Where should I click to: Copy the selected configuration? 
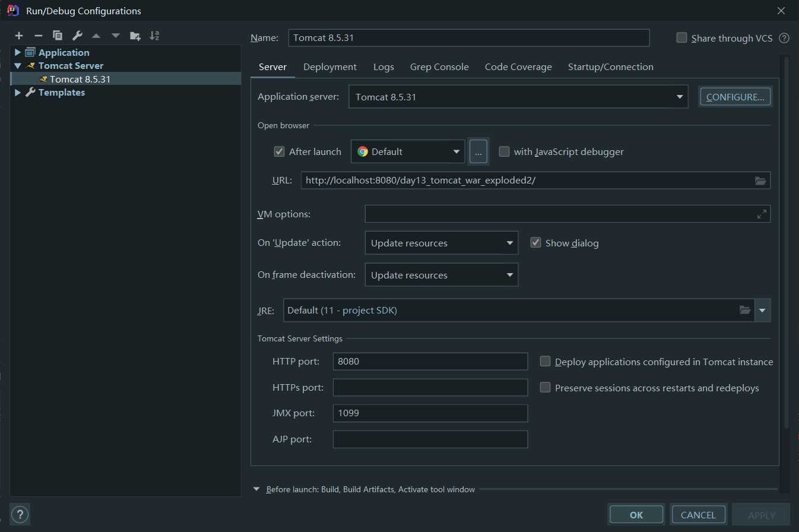[x=58, y=36]
